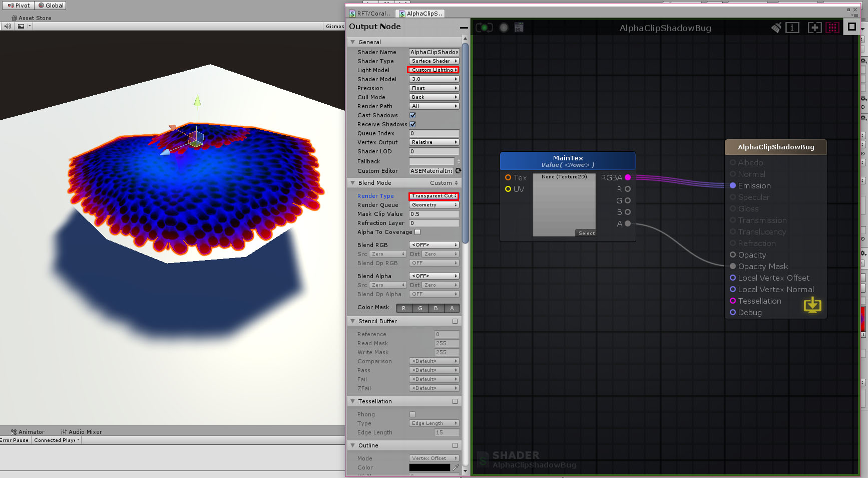
Task: Click the Custom Editor picker circle icon
Action: point(458,171)
